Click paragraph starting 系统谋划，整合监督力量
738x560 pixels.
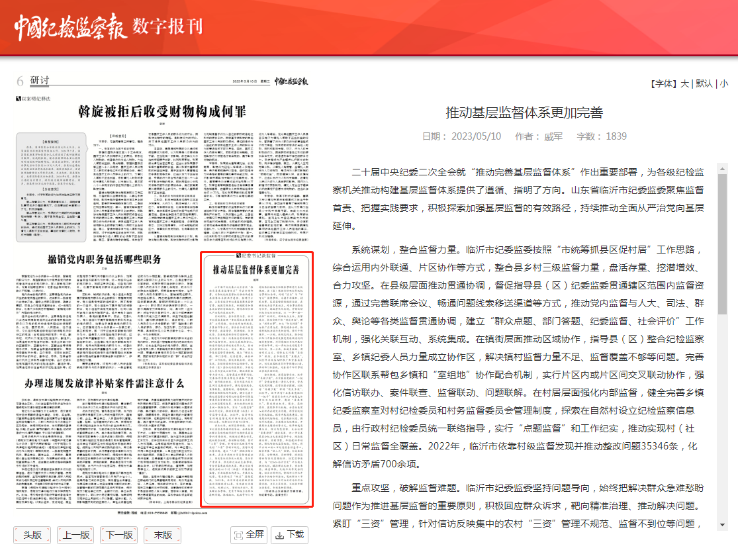(518, 357)
